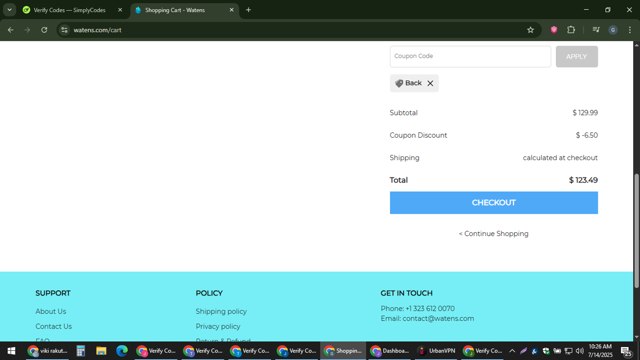Open the network icon in system tray
The height and width of the screenshot is (360, 640).
[x=568, y=351]
